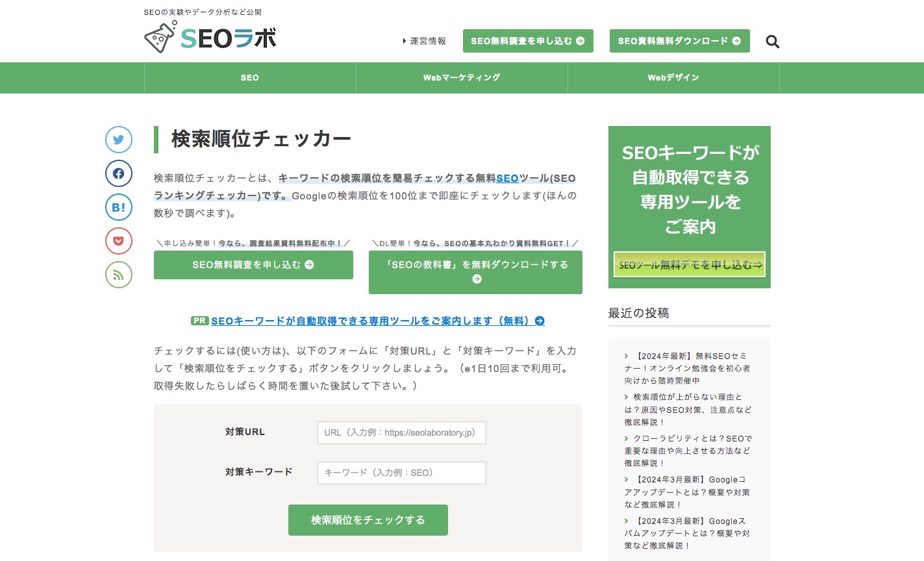This screenshot has width=924, height=561.
Task: Focus the 対策キーワード input field
Action: [402, 473]
